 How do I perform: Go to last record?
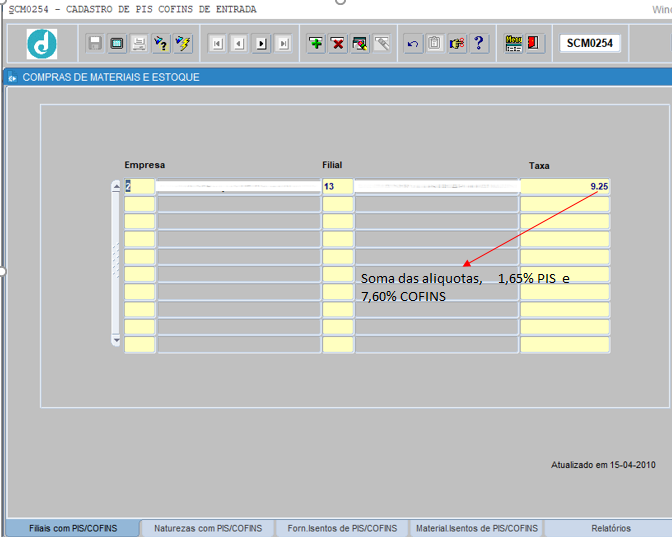[283, 43]
